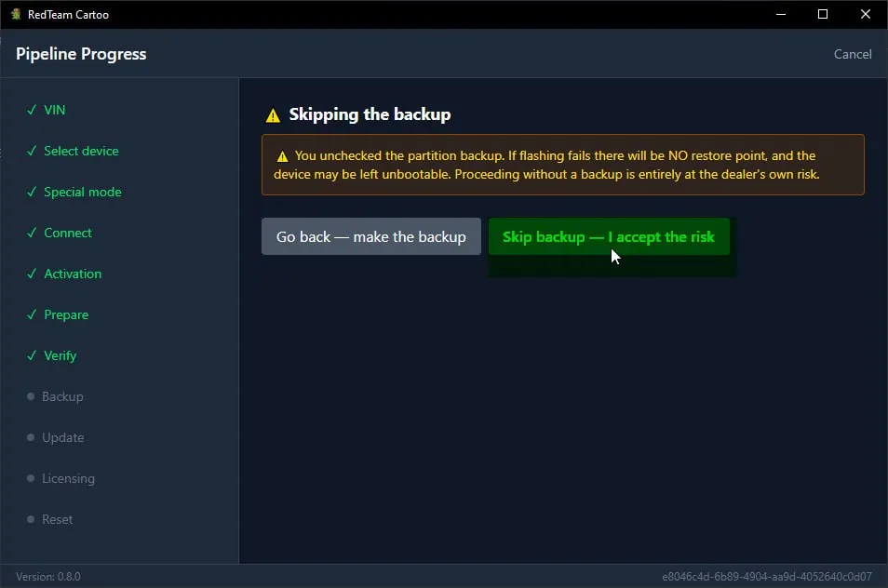The image size is (888, 588).
Task: Close the RedTeam Cartoo window
Action: 866,14
